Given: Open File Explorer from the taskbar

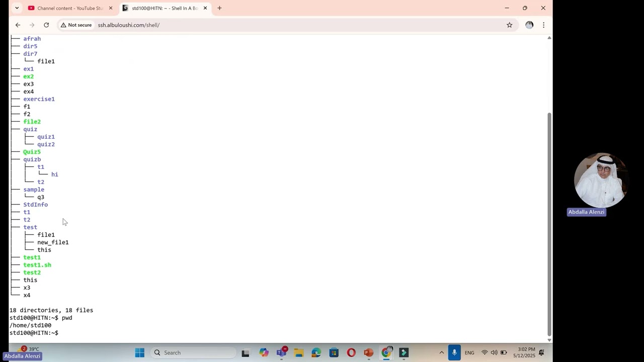Looking at the screenshot, I should tap(299, 352).
